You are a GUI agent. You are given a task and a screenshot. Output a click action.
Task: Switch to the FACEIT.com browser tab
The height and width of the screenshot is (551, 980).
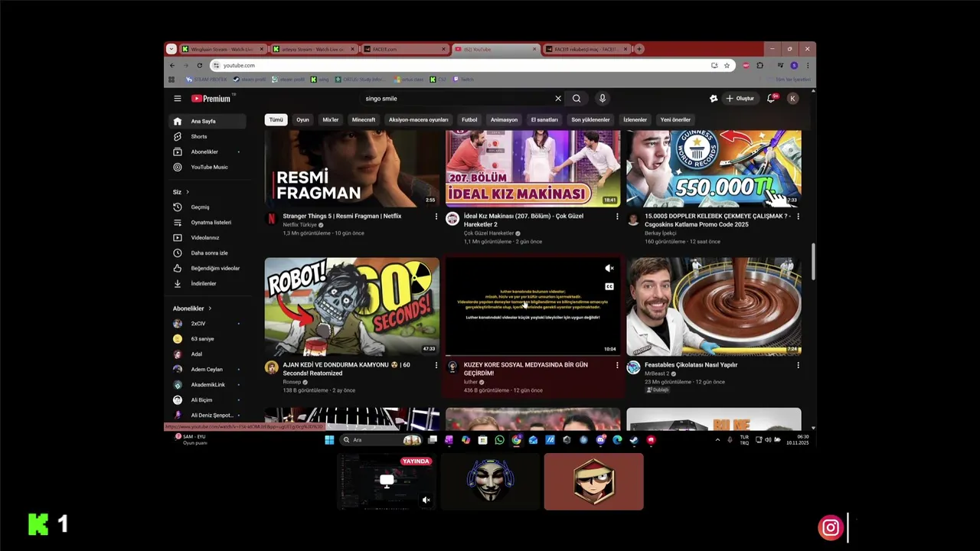coord(406,49)
